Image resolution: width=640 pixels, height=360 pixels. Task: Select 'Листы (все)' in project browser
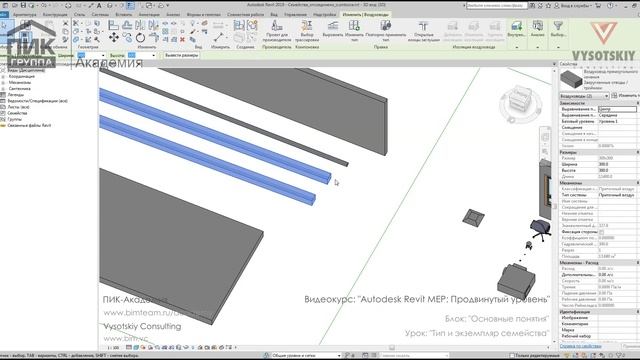pos(18,107)
